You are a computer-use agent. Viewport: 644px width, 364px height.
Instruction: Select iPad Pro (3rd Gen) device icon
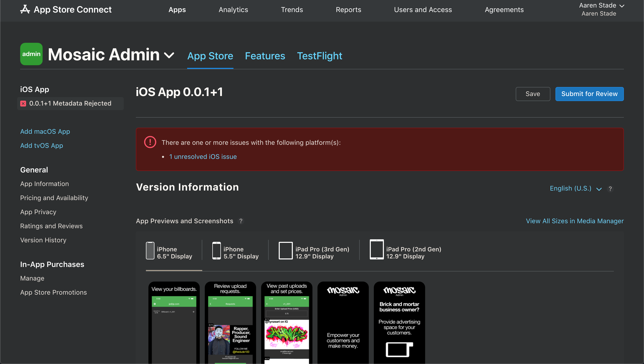click(286, 251)
